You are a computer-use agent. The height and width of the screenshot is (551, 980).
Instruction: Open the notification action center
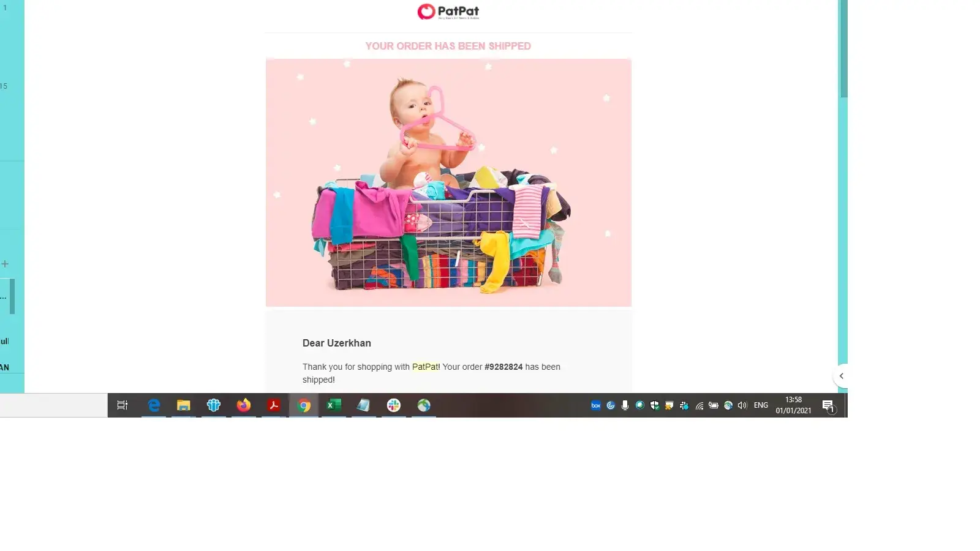coord(828,406)
